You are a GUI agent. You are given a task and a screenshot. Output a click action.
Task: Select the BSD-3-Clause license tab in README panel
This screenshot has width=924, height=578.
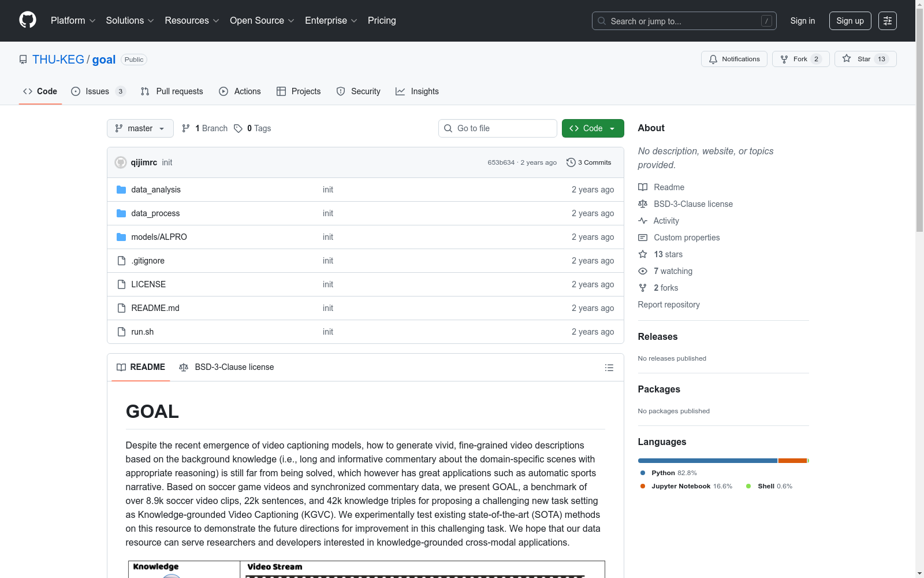click(226, 367)
